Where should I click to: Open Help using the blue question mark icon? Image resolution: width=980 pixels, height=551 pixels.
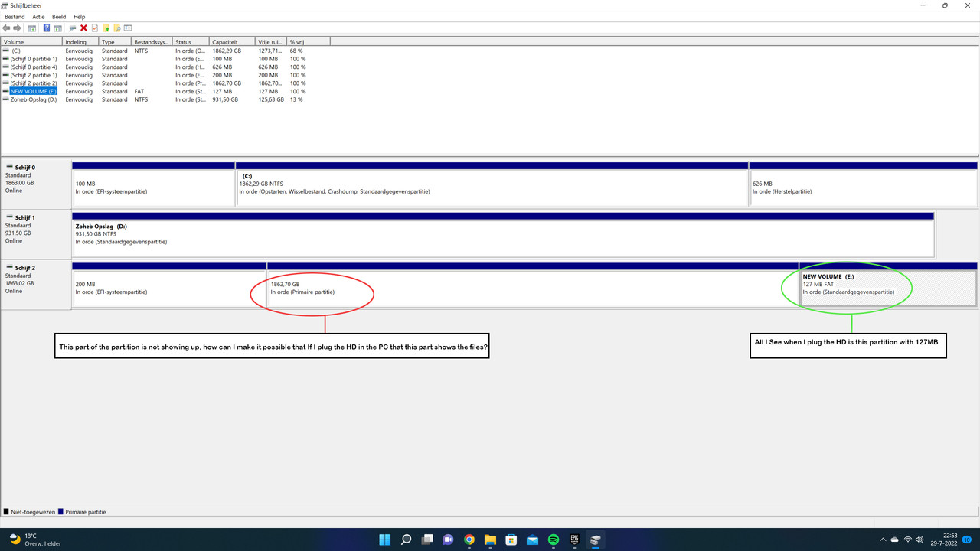tap(47, 28)
